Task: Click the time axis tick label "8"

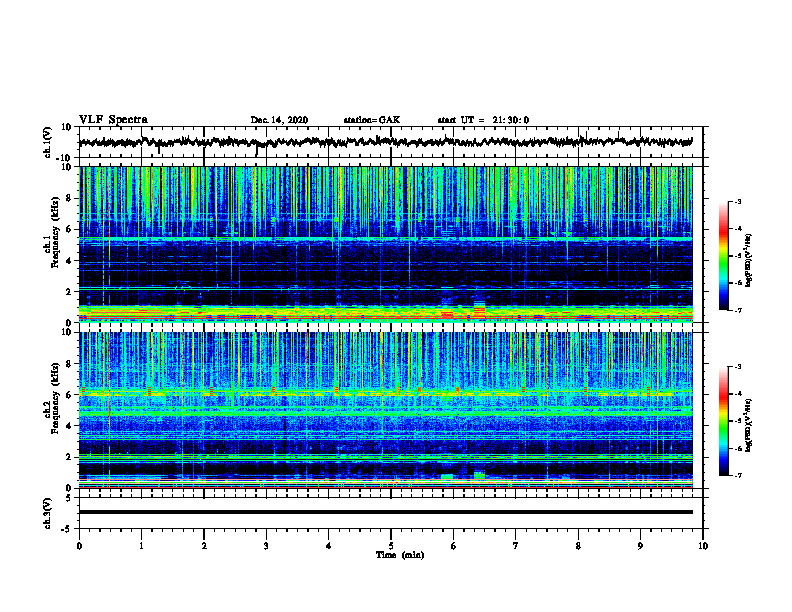Action: click(x=578, y=546)
